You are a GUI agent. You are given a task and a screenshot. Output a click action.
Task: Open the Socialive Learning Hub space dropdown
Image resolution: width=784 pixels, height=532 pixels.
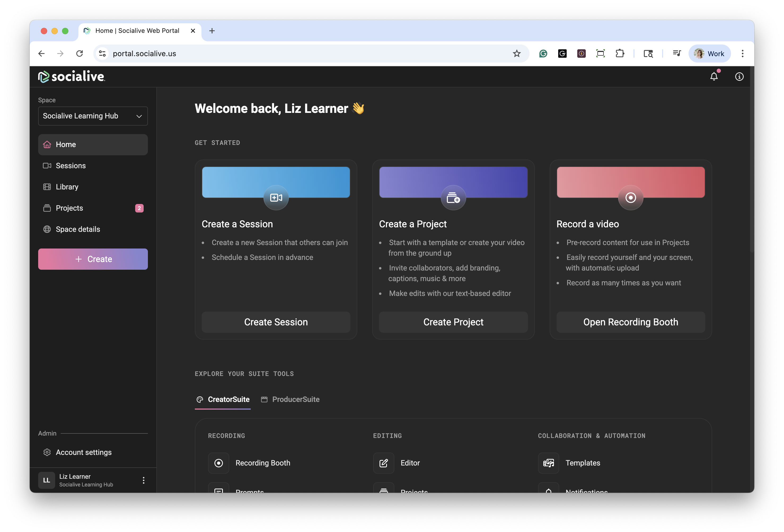(x=93, y=116)
